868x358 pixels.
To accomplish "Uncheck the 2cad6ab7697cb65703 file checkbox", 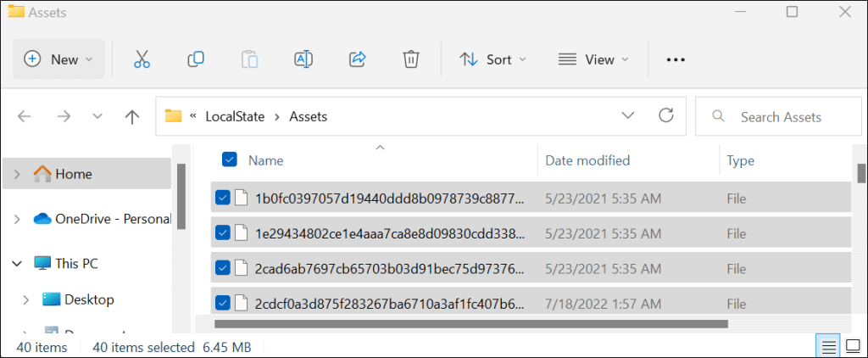I will click(223, 267).
